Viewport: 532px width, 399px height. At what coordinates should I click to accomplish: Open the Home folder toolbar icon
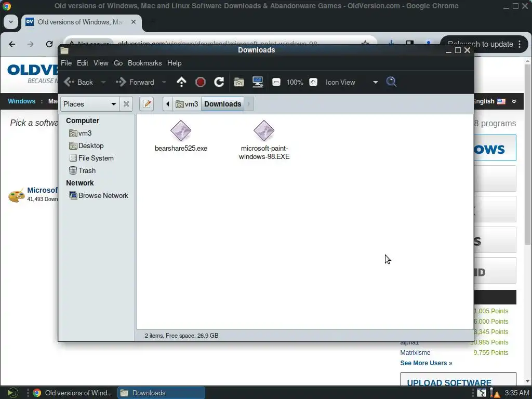point(239,82)
